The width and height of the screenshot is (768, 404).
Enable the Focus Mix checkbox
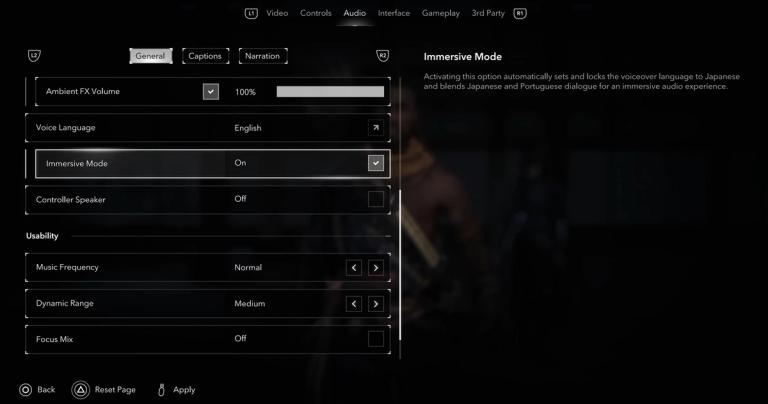click(x=376, y=339)
